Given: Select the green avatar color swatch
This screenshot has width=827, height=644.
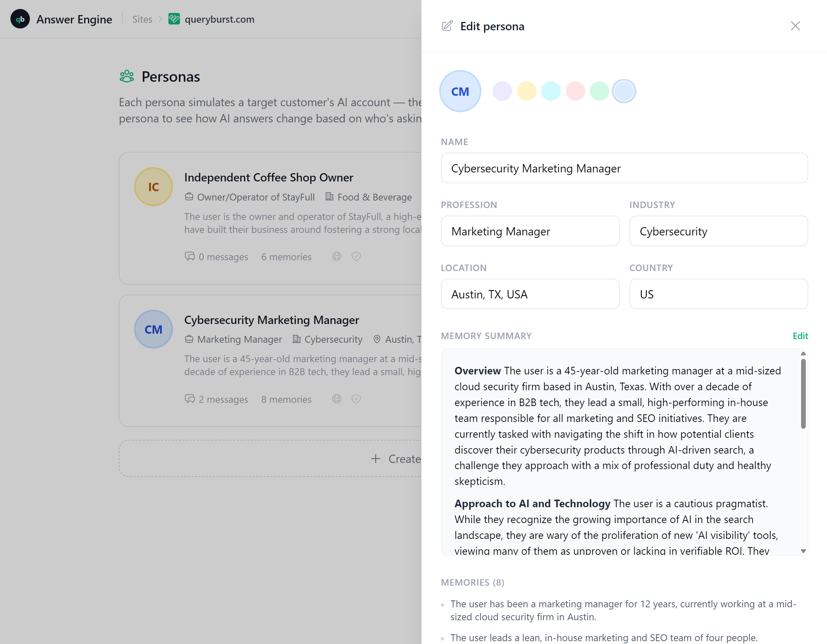Looking at the screenshot, I should 600,91.
